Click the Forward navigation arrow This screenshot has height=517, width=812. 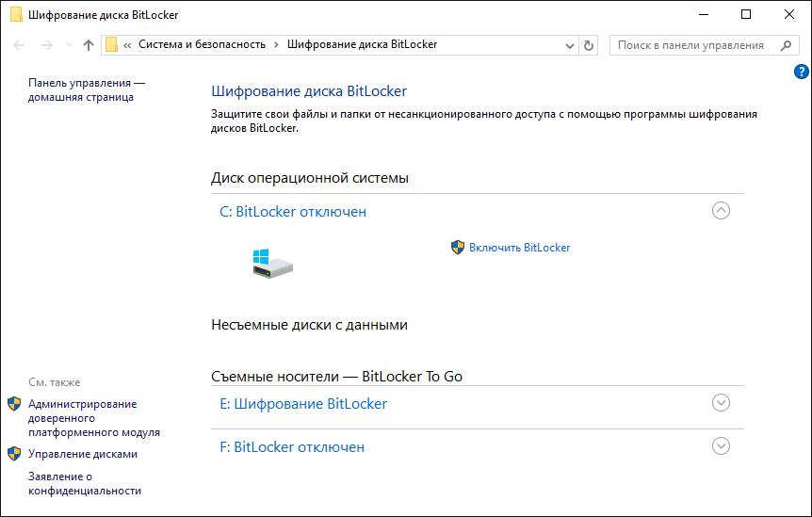[46, 45]
